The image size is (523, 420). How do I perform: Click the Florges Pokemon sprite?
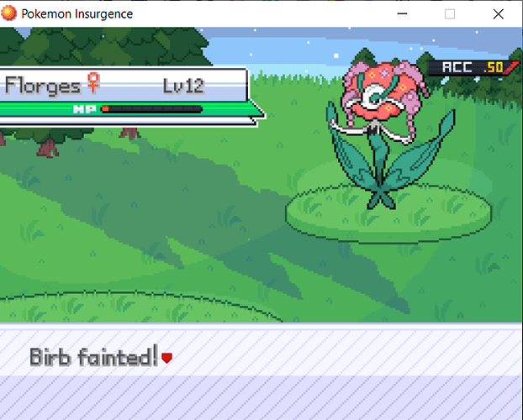pos(391,135)
